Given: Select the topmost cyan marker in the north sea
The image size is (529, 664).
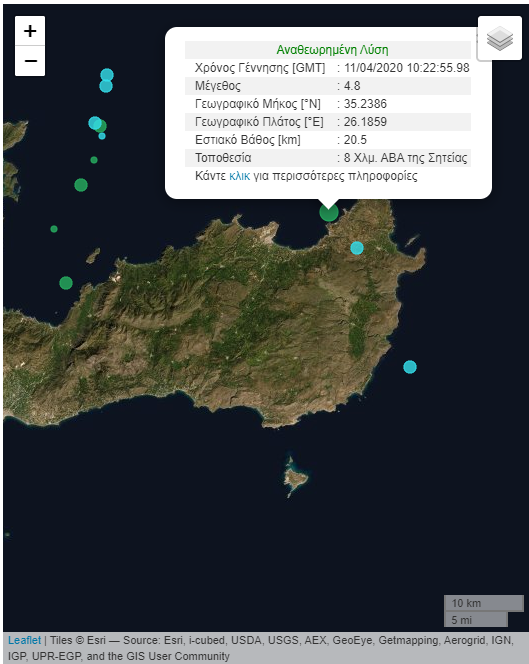Looking at the screenshot, I should point(107,75).
